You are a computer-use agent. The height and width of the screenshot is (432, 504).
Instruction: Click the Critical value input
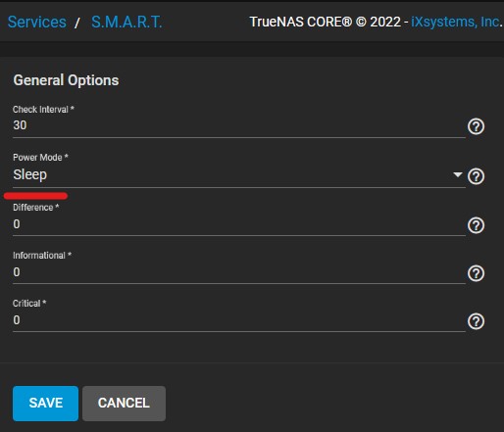pyautogui.click(x=239, y=320)
